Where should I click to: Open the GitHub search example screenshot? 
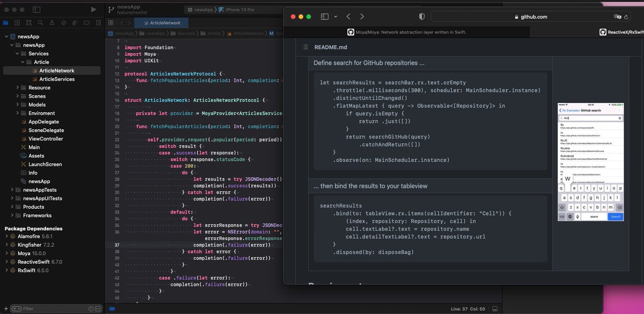[x=590, y=161]
